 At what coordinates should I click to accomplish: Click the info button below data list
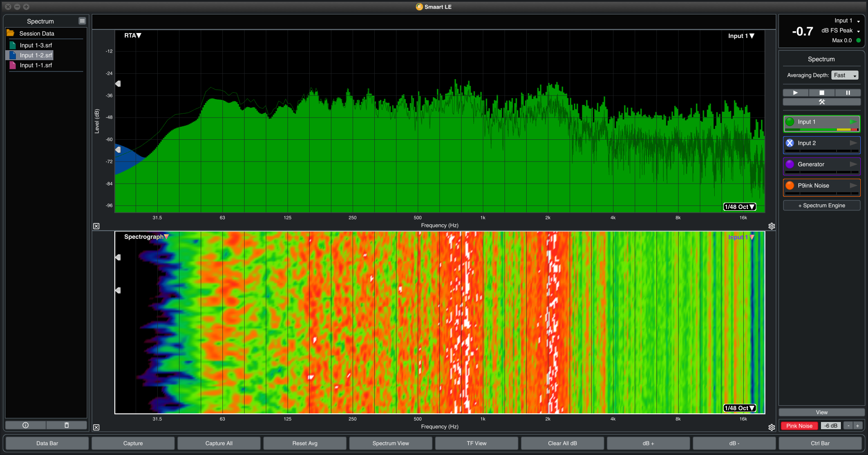tap(26, 425)
